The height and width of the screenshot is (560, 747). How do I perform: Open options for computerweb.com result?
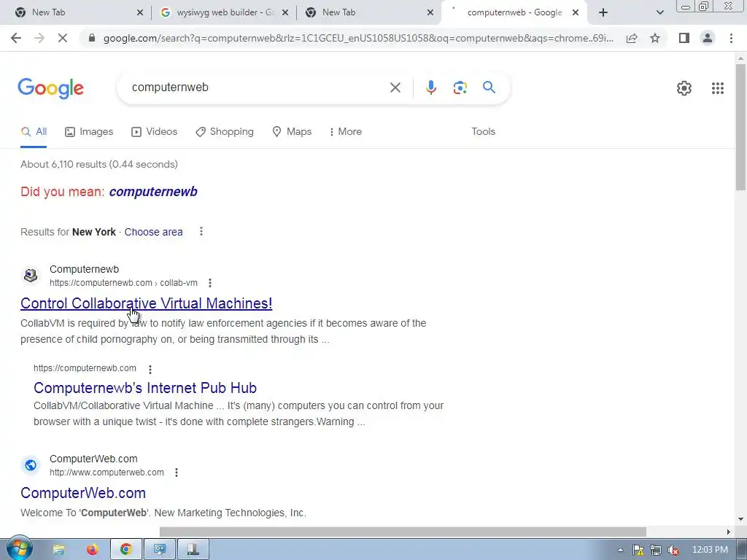[x=177, y=472]
